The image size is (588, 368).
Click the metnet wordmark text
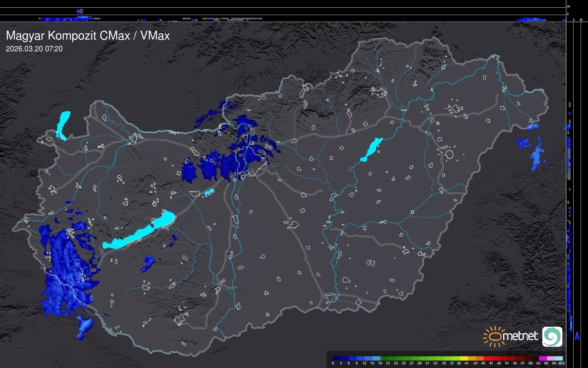tap(520, 336)
